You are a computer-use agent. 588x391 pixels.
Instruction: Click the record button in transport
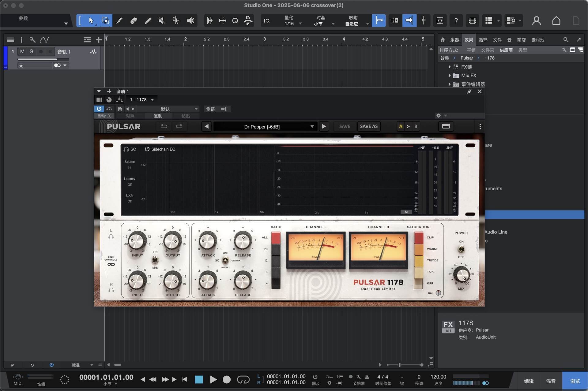[x=227, y=380]
